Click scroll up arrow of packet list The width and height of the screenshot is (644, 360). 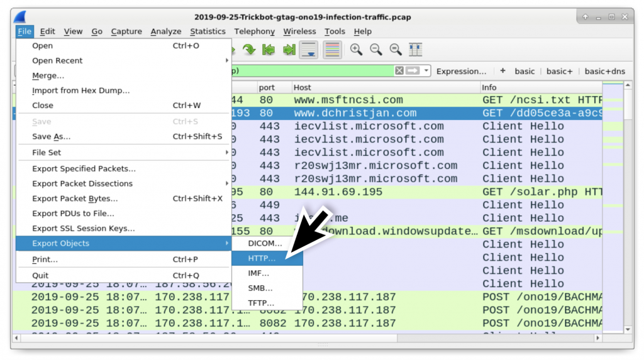(x=628, y=85)
